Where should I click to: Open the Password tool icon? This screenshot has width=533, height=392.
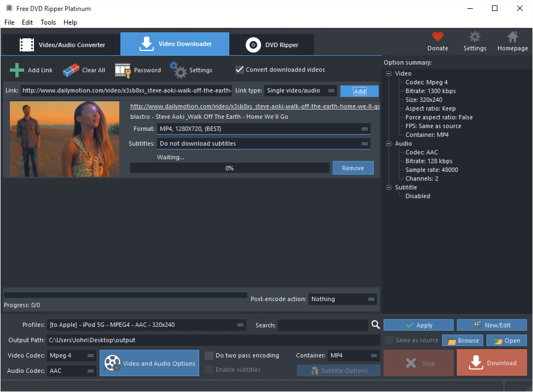[123, 70]
